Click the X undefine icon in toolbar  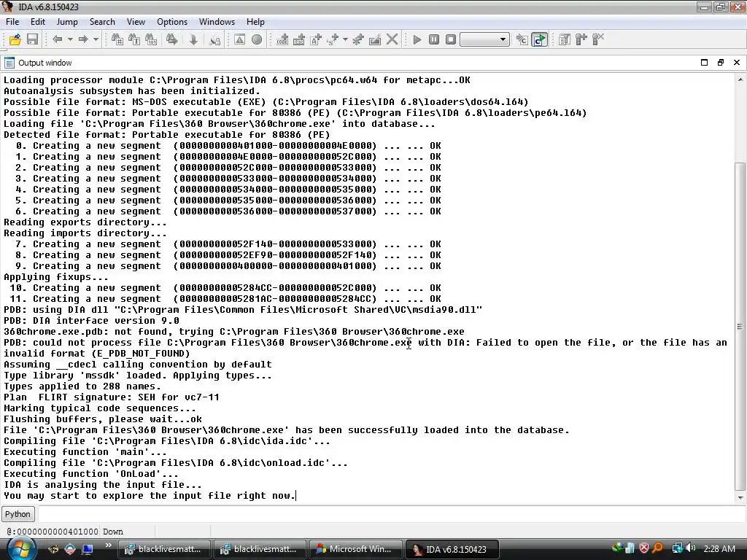[x=392, y=39]
